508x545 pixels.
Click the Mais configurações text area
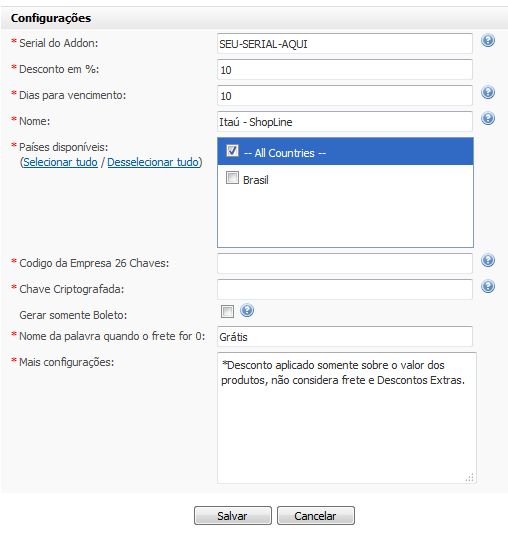(347, 418)
